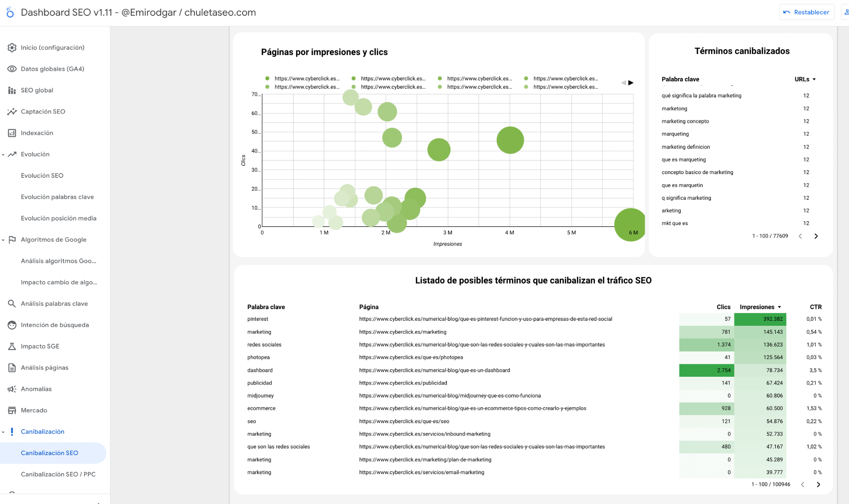Collapse the Canibalización section arrow
The image size is (849, 504).
(x=3, y=432)
